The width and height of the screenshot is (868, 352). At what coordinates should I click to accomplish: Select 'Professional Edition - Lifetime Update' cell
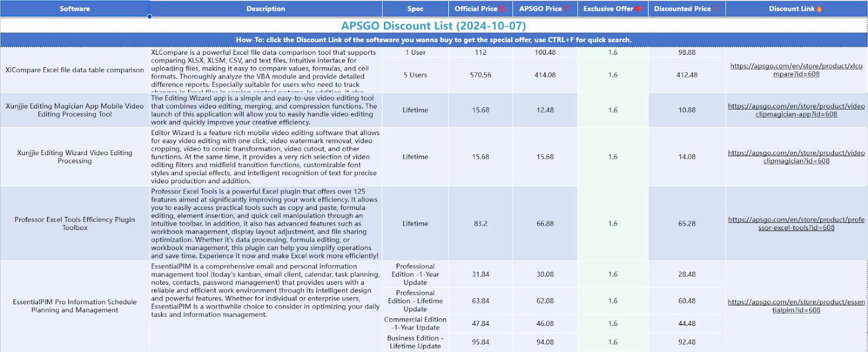coord(416,301)
